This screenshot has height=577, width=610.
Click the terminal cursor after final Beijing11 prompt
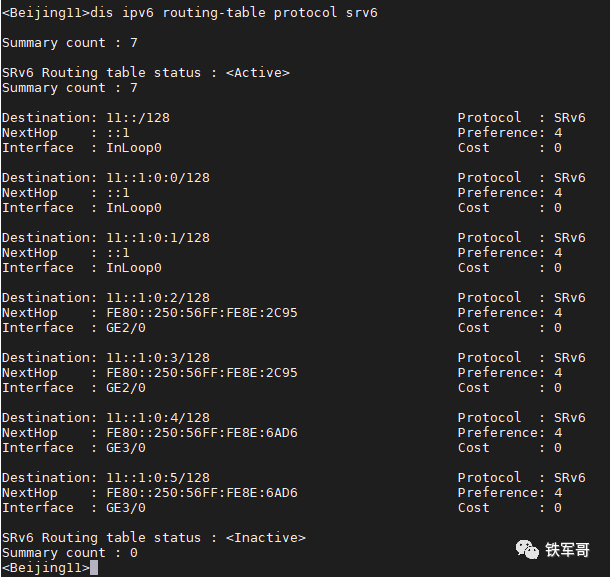(94, 568)
